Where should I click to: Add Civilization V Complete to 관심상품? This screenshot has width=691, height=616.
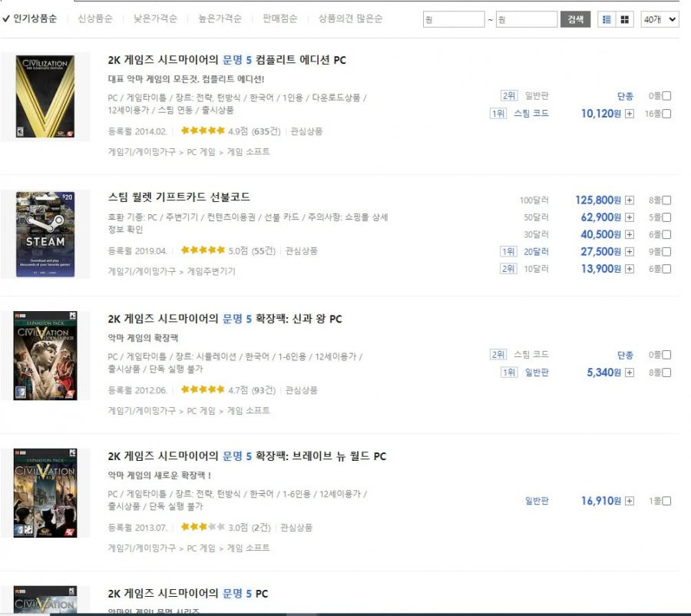click(306, 131)
